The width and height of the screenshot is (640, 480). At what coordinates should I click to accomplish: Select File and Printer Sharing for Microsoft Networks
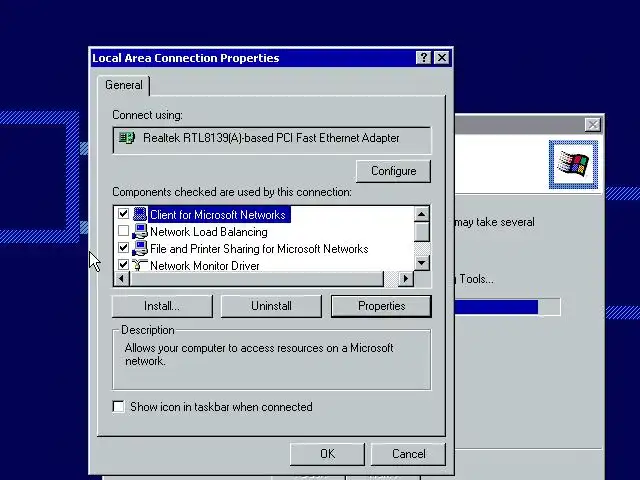coord(259,249)
